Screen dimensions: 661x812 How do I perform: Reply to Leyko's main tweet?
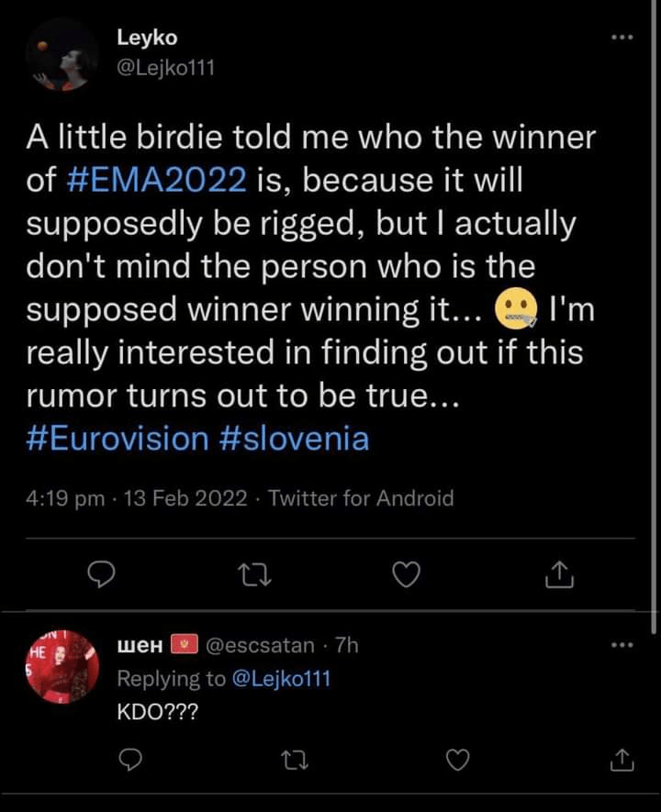(x=100, y=573)
